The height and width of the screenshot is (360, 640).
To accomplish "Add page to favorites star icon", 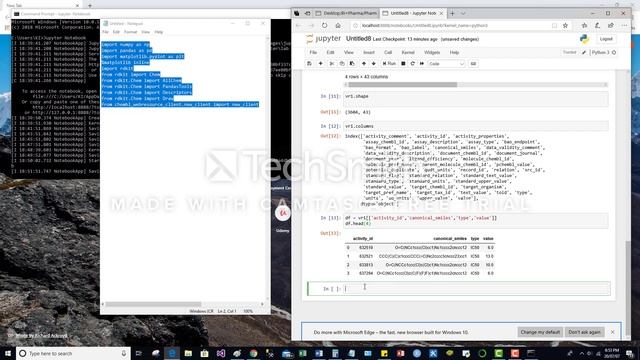I will click(x=565, y=25).
